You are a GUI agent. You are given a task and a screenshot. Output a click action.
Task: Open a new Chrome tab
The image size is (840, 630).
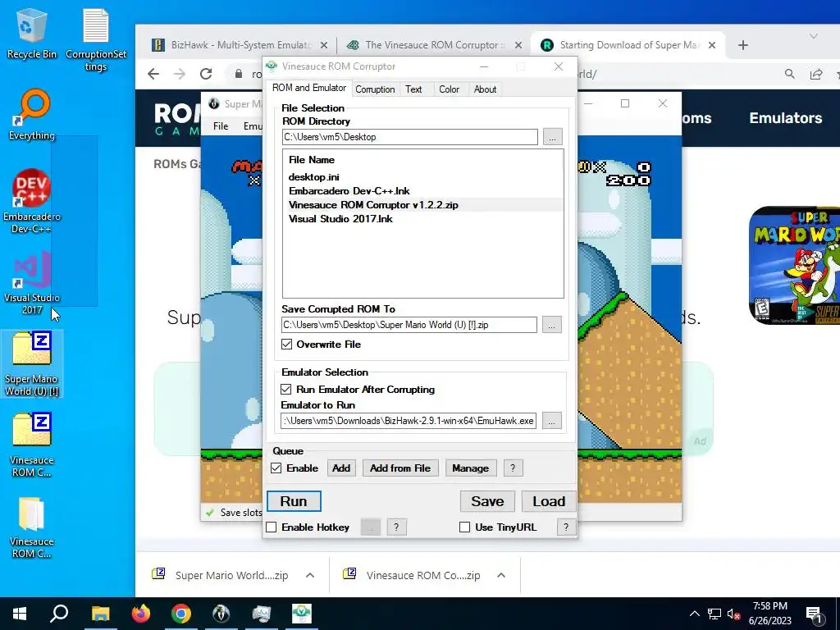(x=742, y=45)
